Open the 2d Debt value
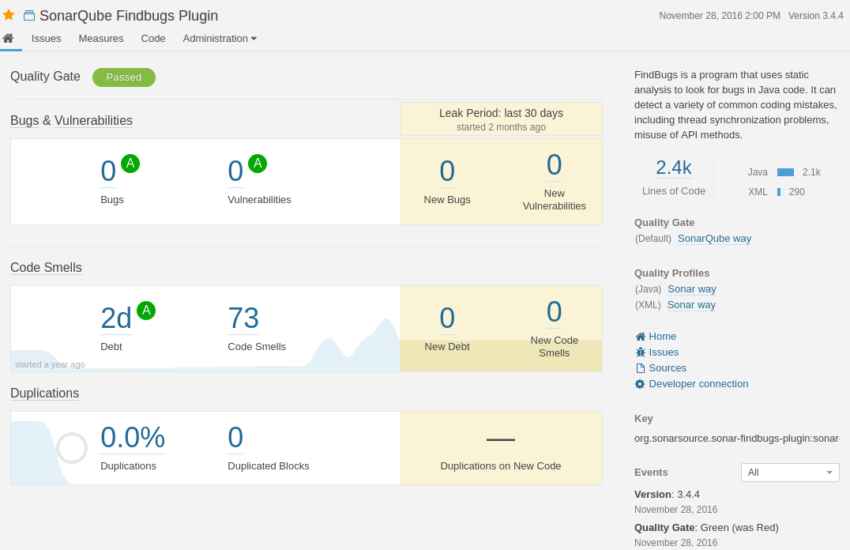 point(116,318)
